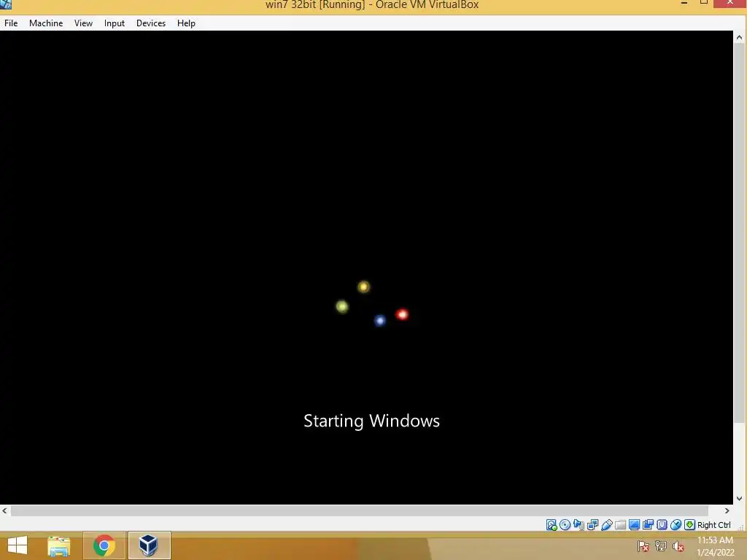Screen dimensions: 747x560
Task: Click the mouse integration indicator icon
Action: pyautogui.click(x=676, y=525)
